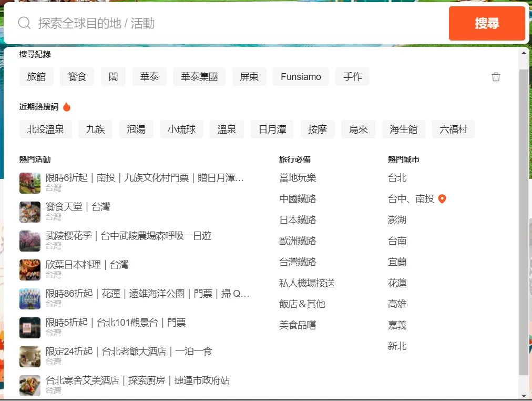
Task: Select 旅館 search history tag
Action: (x=36, y=77)
